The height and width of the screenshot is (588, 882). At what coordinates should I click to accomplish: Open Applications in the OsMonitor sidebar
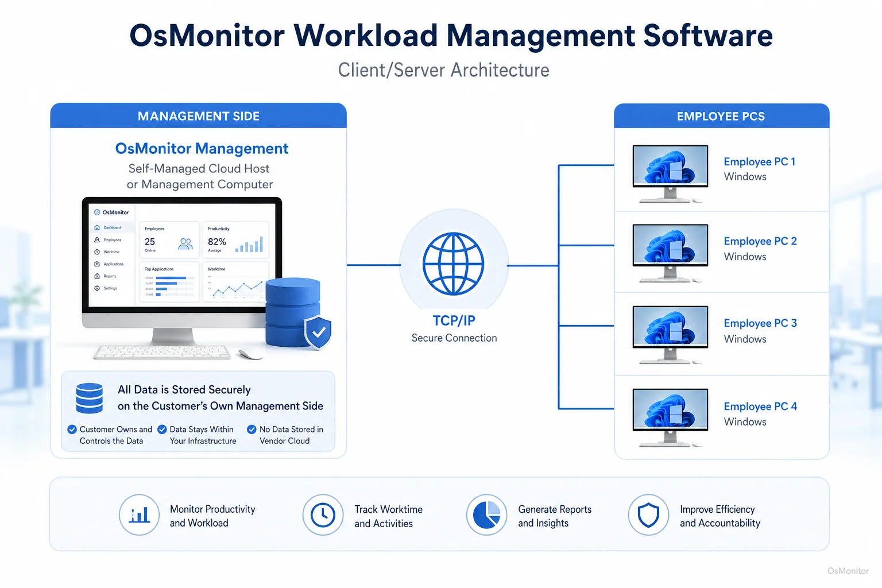[109, 264]
